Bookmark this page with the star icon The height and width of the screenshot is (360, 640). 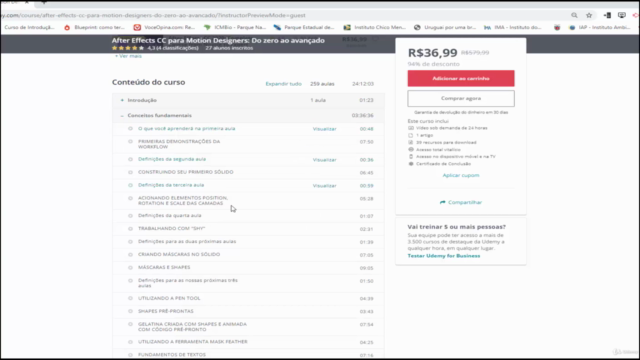pos(589,15)
